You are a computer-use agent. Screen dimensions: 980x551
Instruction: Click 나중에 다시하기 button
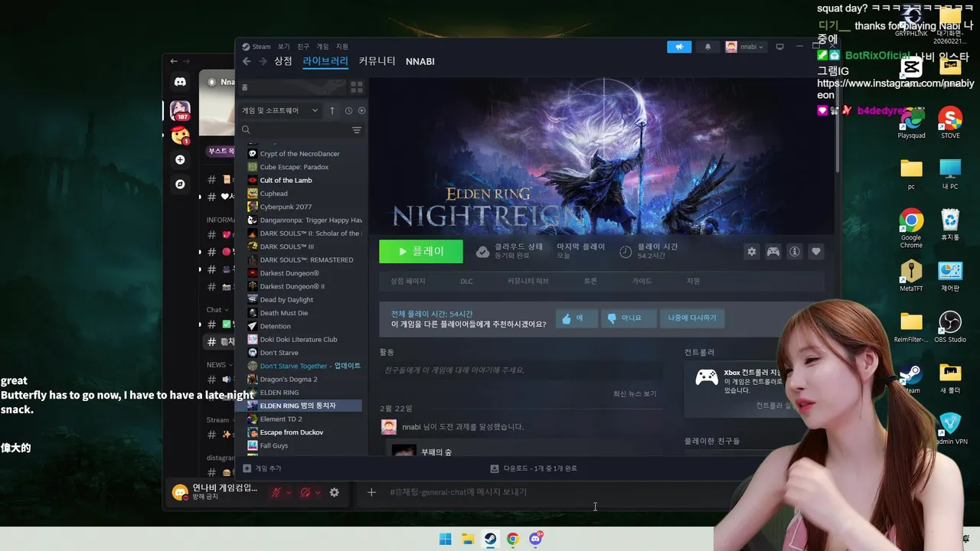pyautogui.click(x=692, y=318)
